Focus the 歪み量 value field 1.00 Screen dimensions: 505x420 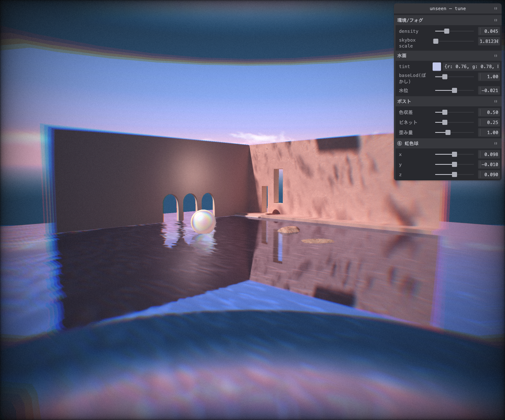pyautogui.click(x=489, y=132)
